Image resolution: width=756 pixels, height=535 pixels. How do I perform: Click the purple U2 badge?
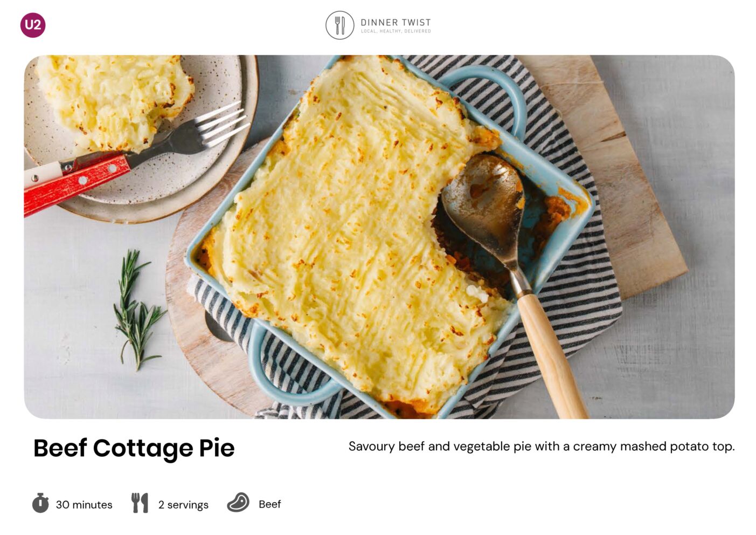pyautogui.click(x=33, y=25)
